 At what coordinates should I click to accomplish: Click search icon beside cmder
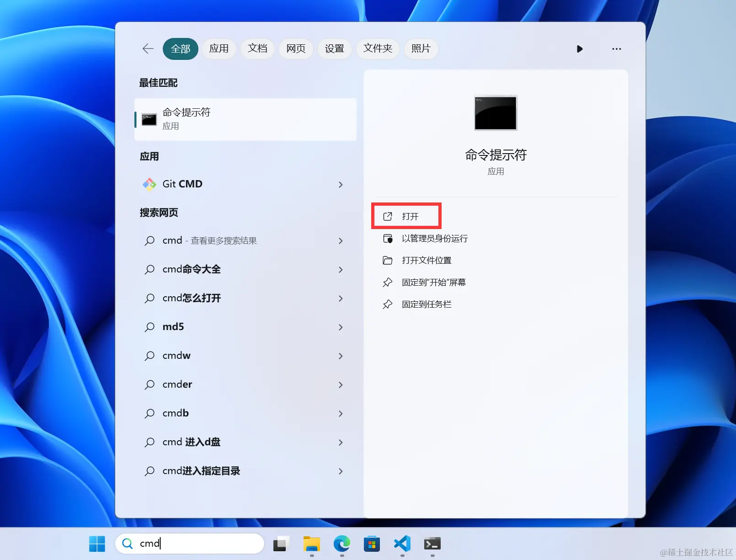tap(149, 385)
